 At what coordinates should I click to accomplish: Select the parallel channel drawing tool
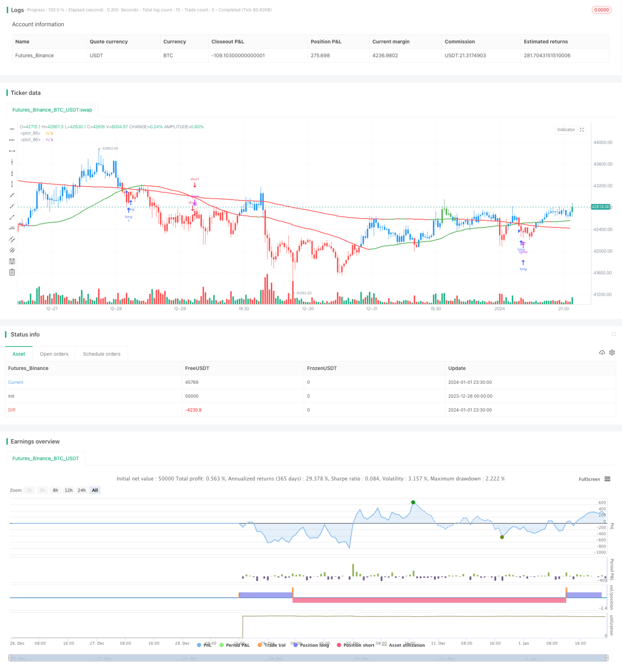tap(12, 239)
